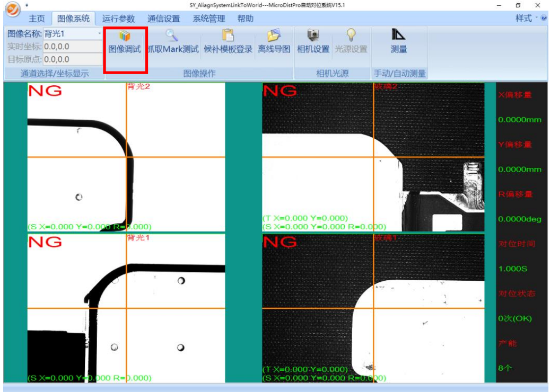
Task: Select the 背光2 camera image view
Action: (126, 157)
